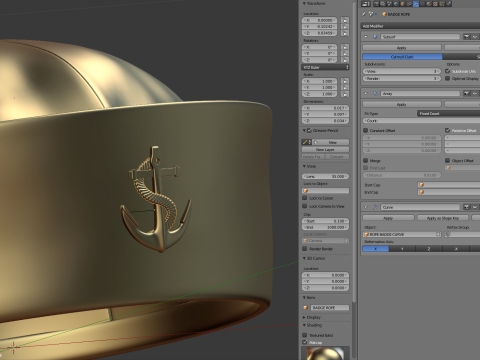Enable Lock Camera to View checkbox
The width and height of the screenshot is (480, 360).
[x=304, y=206]
